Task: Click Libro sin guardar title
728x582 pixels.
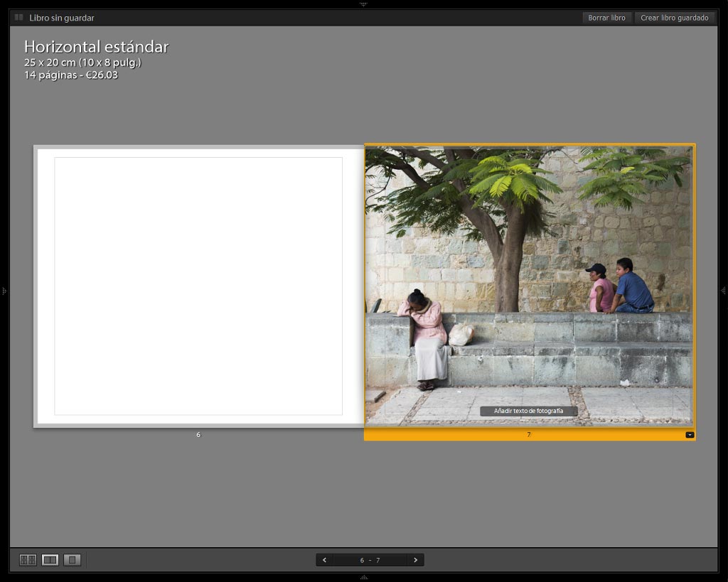Action: tap(62, 18)
